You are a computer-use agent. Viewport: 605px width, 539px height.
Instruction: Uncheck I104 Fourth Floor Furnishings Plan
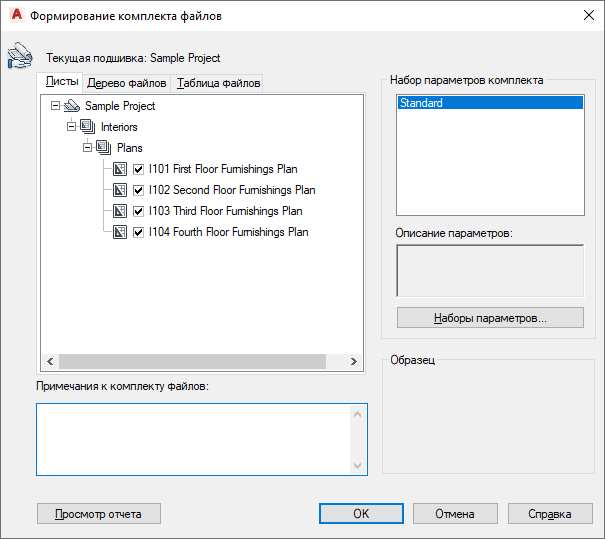click(x=139, y=232)
